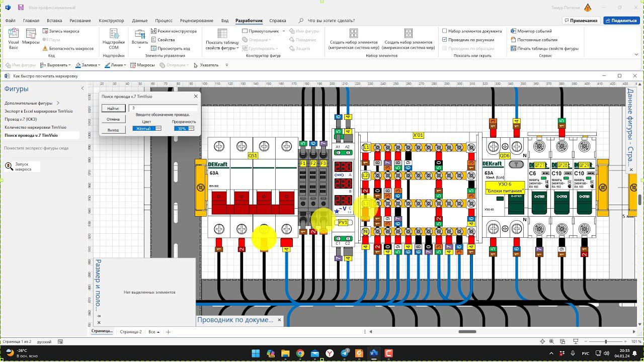
Task: Switch to the Вставка ribbon tab
Action: click(x=54, y=21)
